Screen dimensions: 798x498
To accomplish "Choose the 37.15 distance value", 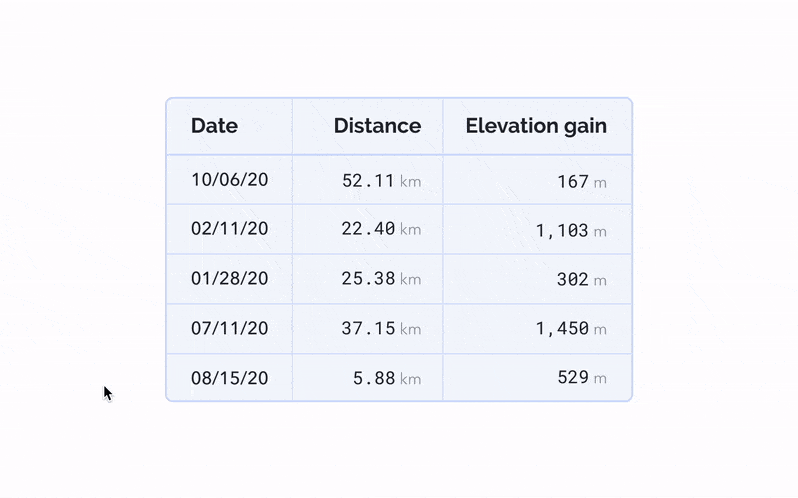I will 368,329.
